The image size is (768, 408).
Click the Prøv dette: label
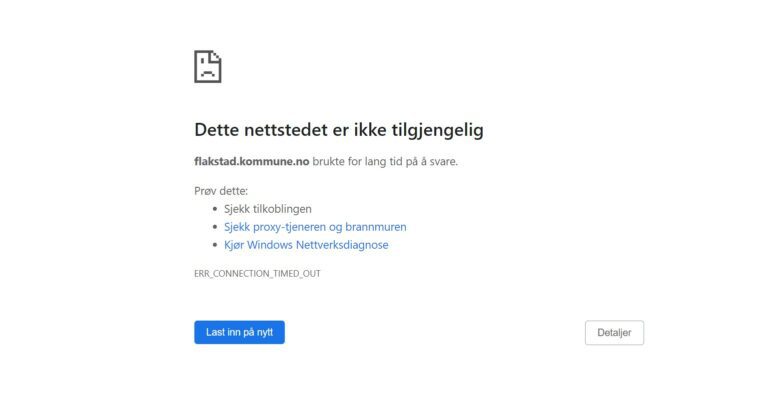pyautogui.click(x=221, y=191)
